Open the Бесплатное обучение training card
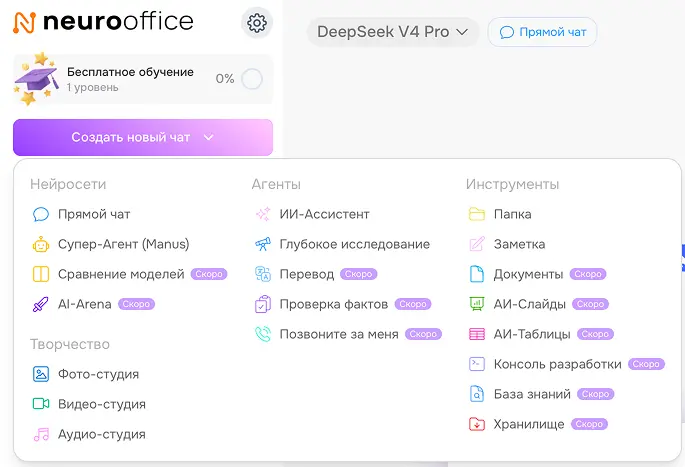The width and height of the screenshot is (685, 467). (x=143, y=79)
